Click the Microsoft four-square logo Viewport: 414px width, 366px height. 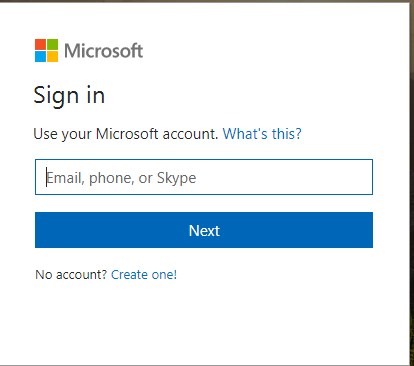(46, 50)
